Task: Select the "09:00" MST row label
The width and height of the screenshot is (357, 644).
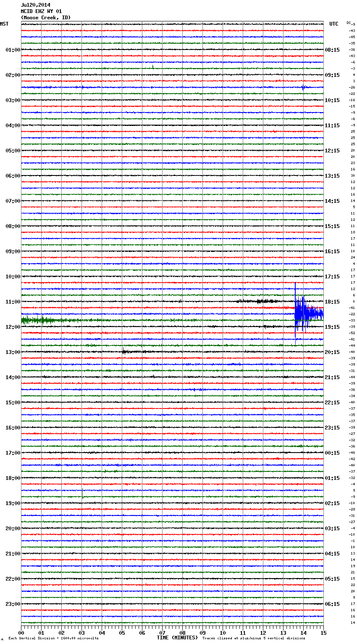Action: 13,251
